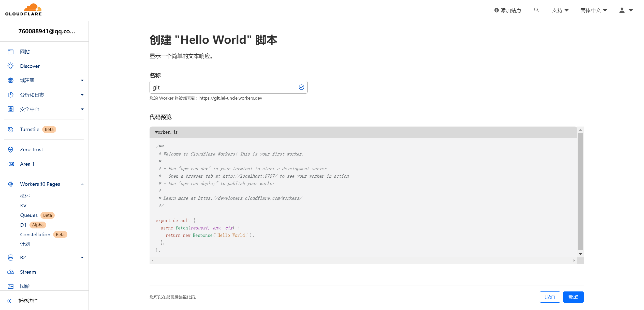The width and height of the screenshot is (644, 310).
Task: Open Discover in the sidebar
Action: (30, 66)
